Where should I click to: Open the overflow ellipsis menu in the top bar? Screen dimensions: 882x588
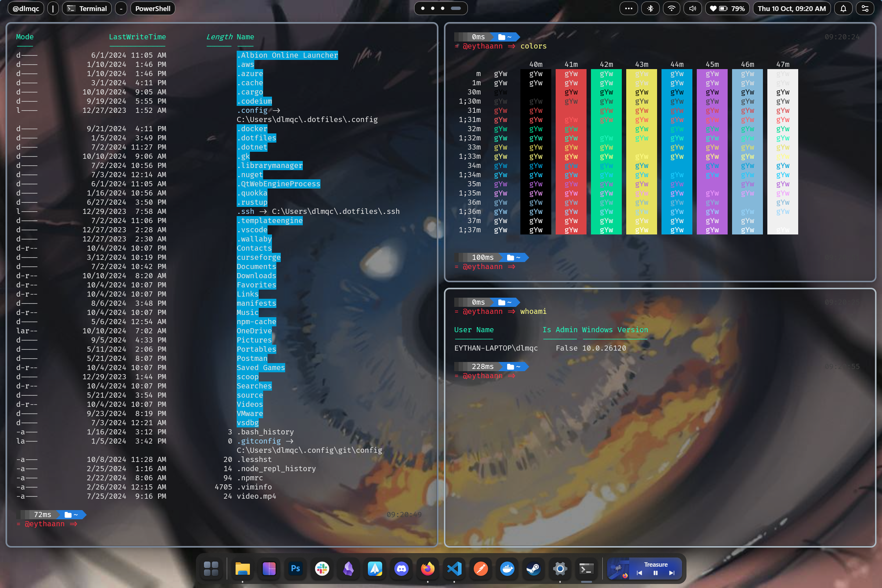tap(628, 8)
